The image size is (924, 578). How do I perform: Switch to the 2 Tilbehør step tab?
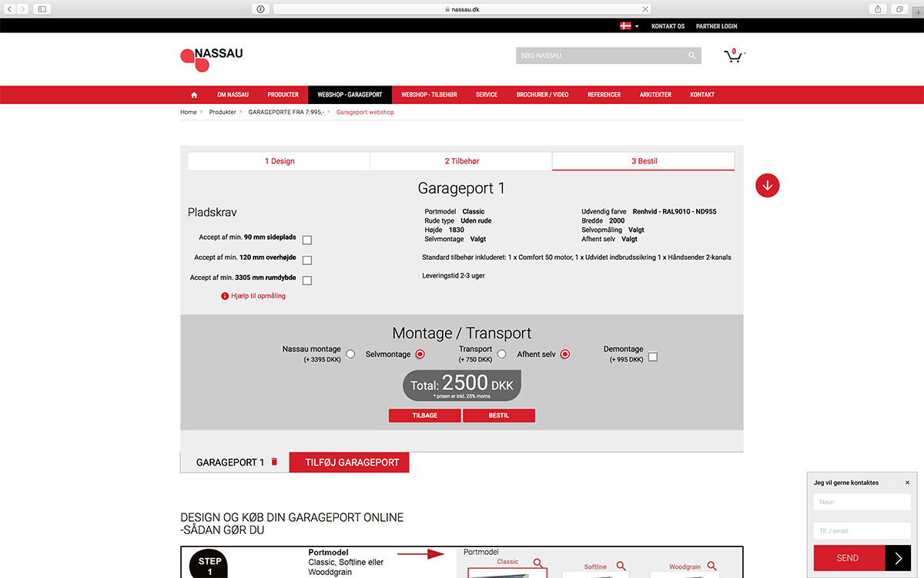click(461, 161)
